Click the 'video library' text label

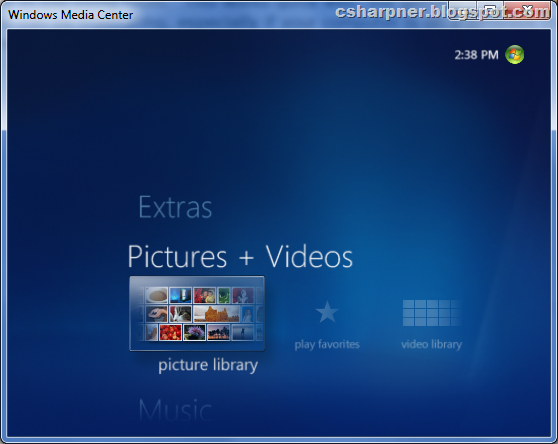click(432, 344)
